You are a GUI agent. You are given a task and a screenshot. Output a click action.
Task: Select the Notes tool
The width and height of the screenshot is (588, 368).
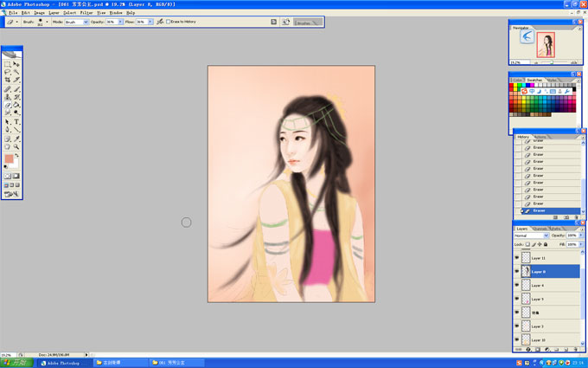pos(7,139)
